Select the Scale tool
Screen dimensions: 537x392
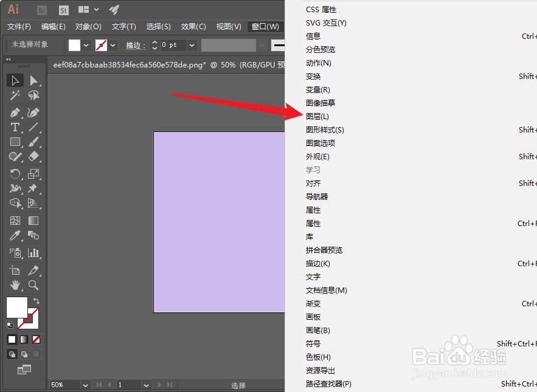coord(33,174)
